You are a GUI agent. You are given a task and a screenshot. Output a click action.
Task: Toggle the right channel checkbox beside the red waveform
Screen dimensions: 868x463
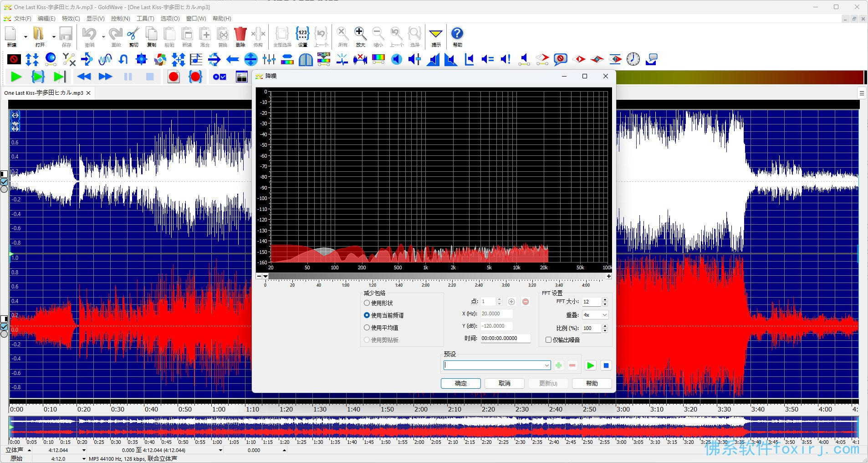[x=4, y=326]
